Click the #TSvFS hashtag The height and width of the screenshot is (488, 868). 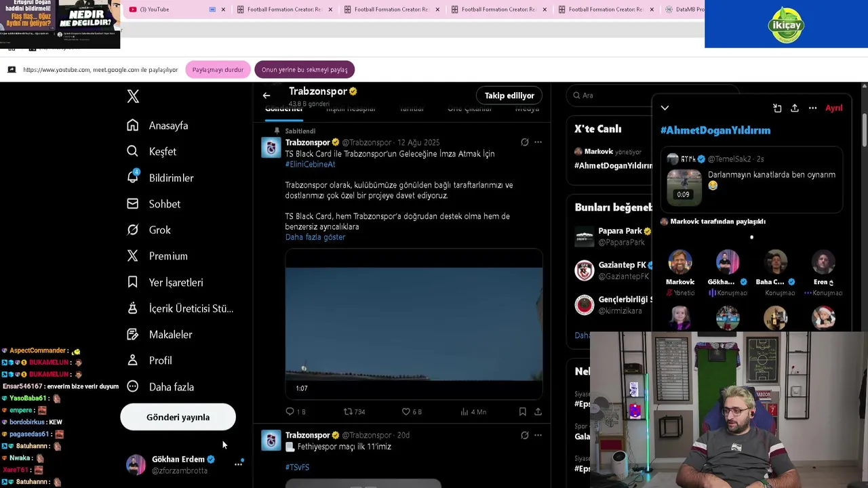pos(297,467)
